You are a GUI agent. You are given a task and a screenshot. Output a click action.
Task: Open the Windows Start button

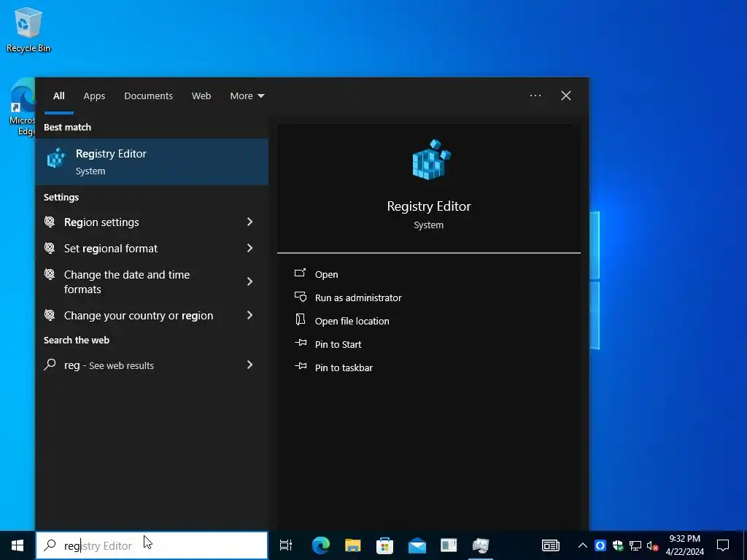coord(18,545)
